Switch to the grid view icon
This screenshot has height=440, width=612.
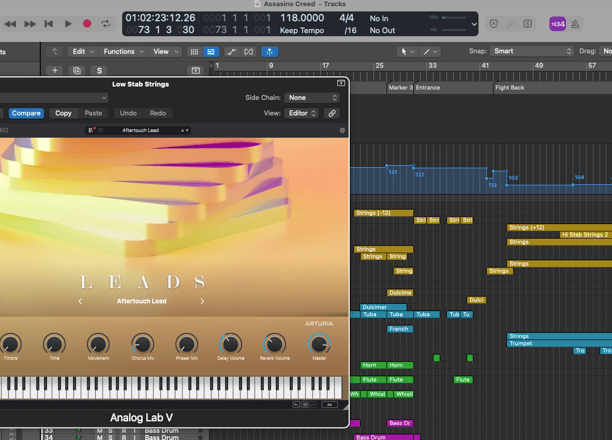pos(194,52)
